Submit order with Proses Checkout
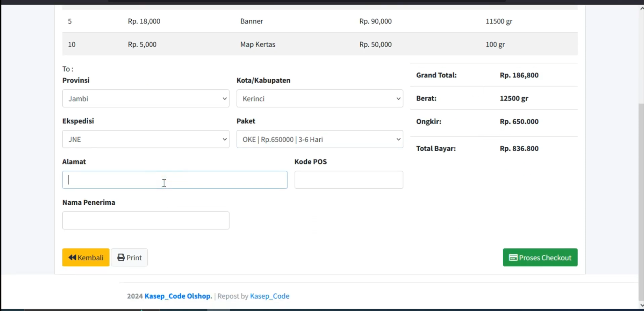Image resolution: width=644 pixels, height=311 pixels. click(540, 257)
